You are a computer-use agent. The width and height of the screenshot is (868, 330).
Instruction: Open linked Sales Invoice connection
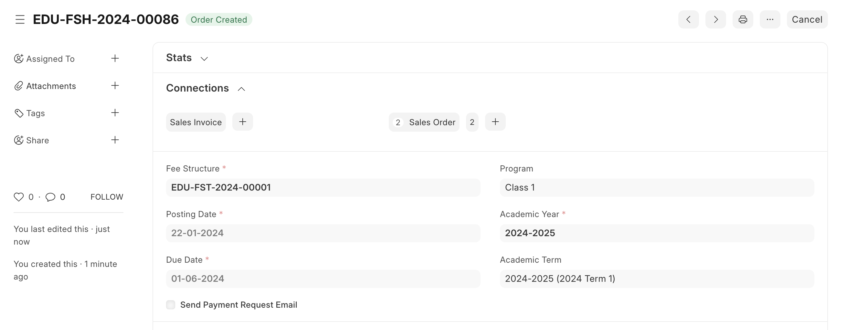pos(196,122)
